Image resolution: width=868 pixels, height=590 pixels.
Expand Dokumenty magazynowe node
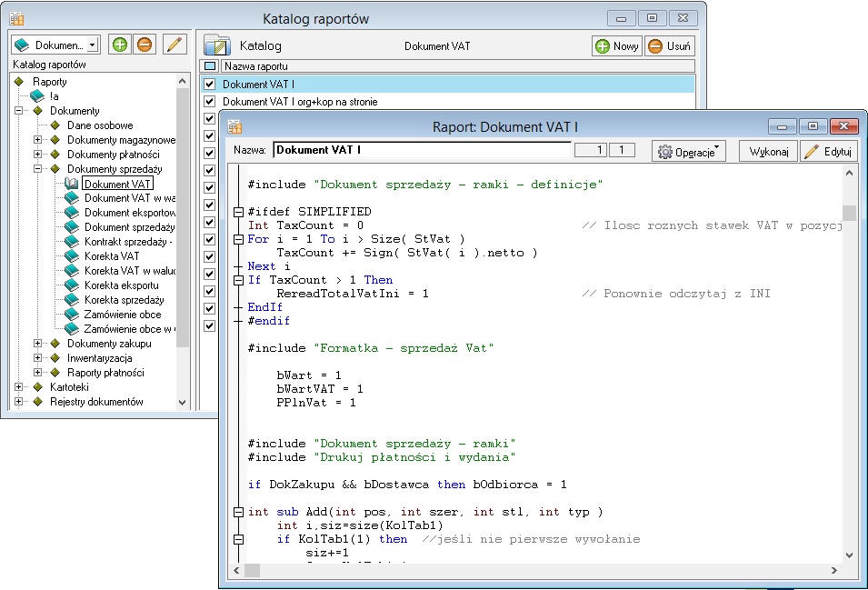coord(37,139)
